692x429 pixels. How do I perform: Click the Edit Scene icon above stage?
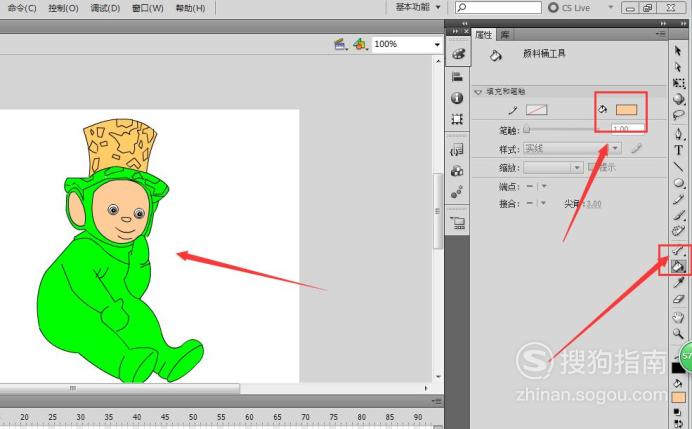[340, 44]
